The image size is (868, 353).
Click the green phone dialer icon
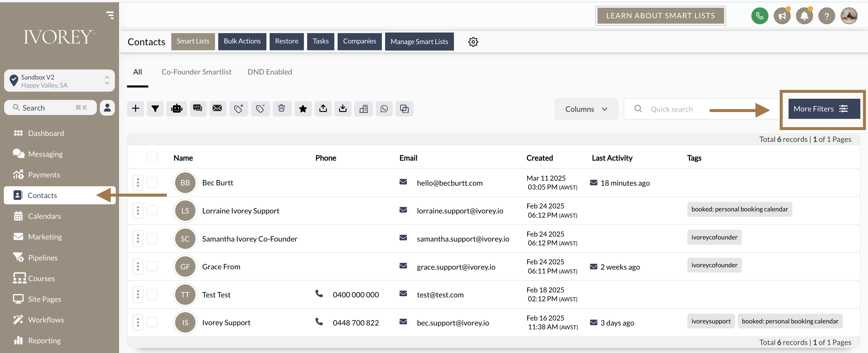[760, 16]
